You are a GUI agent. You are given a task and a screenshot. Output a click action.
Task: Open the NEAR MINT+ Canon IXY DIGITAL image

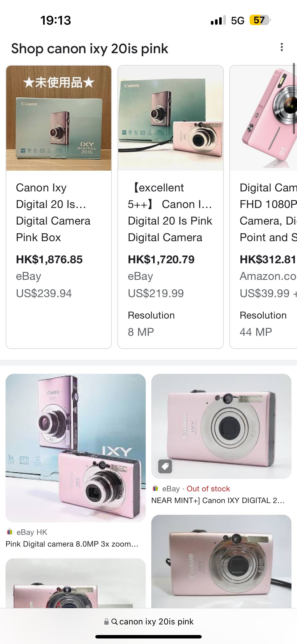pos(221,425)
